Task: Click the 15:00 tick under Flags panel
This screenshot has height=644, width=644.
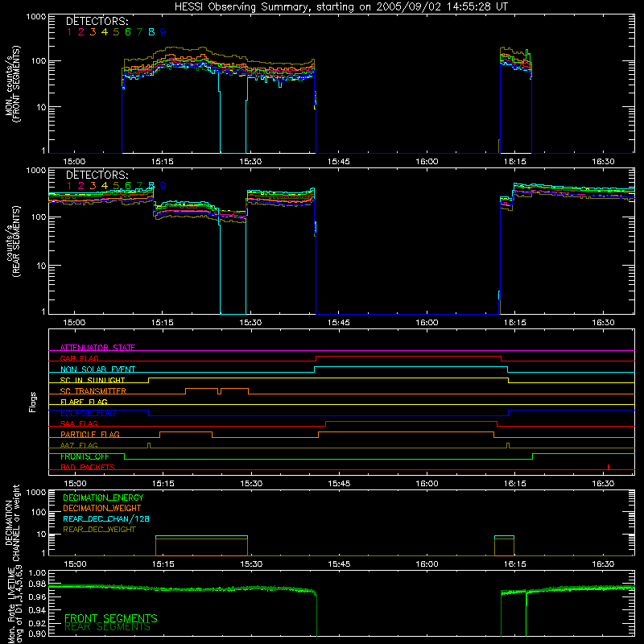Action: click(x=75, y=484)
